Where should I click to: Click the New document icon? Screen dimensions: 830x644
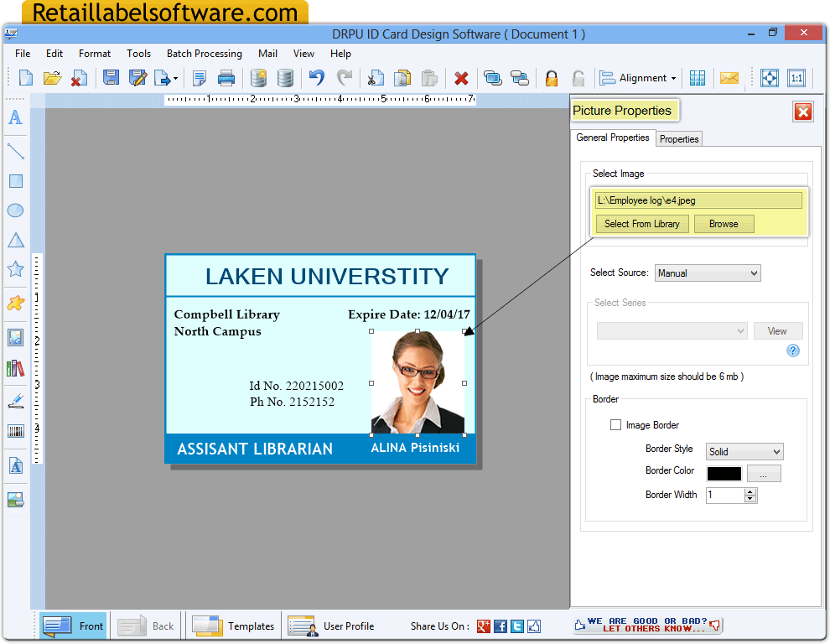point(25,78)
